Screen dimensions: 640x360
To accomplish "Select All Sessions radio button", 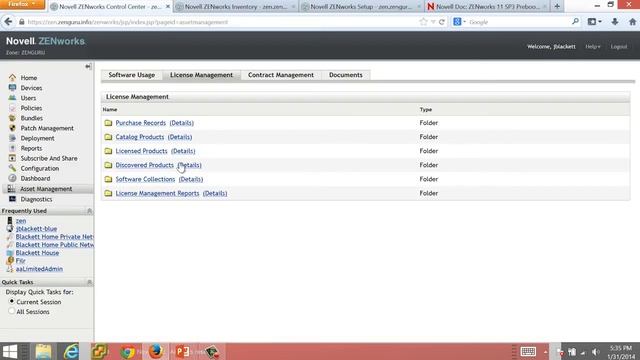I will (x=11, y=311).
